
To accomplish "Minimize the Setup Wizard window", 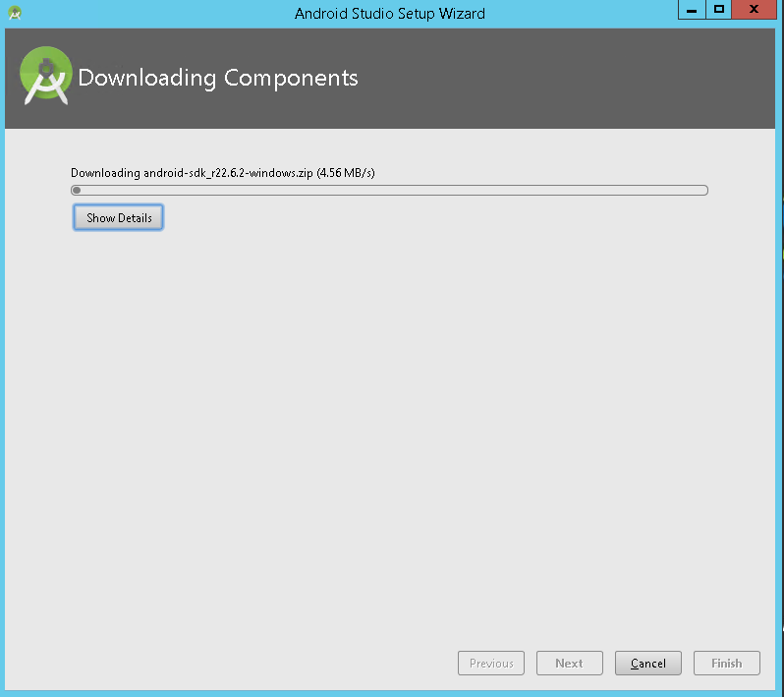I will [692, 10].
